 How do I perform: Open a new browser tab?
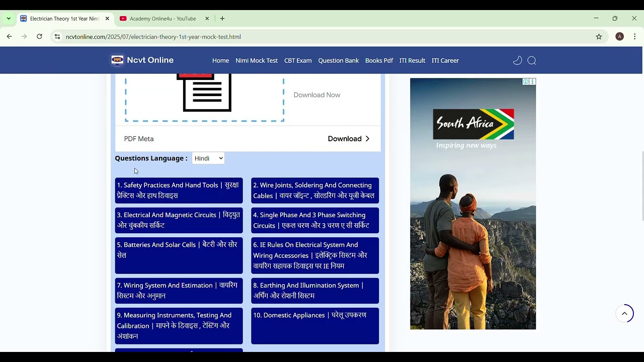[x=222, y=19]
